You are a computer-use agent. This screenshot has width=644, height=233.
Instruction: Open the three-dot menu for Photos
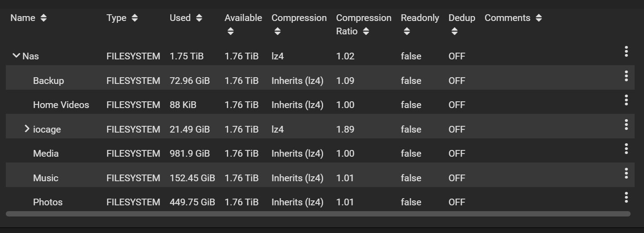[x=626, y=198]
